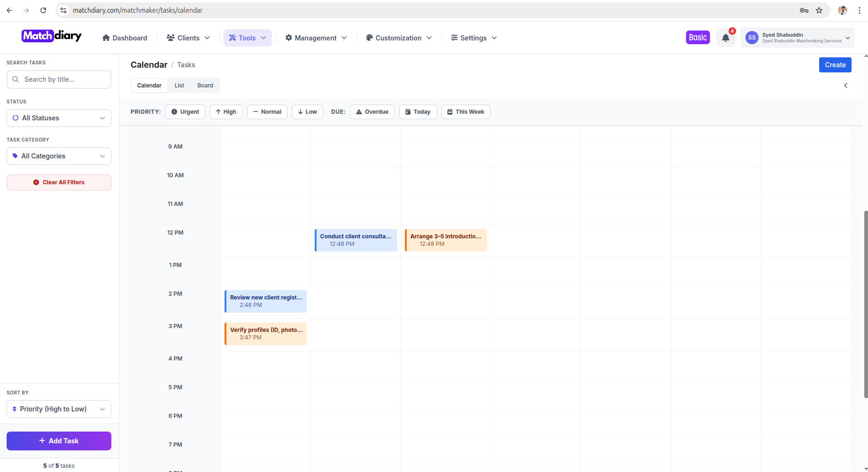The image size is (868, 472).
Task: Toggle the Today due filter
Action: (417, 112)
